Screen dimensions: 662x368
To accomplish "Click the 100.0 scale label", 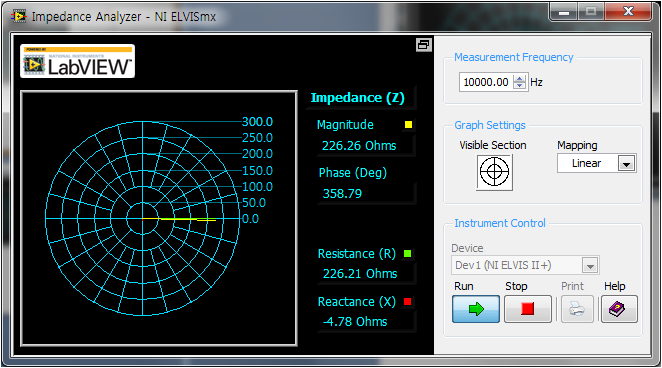I will click(x=257, y=187).
